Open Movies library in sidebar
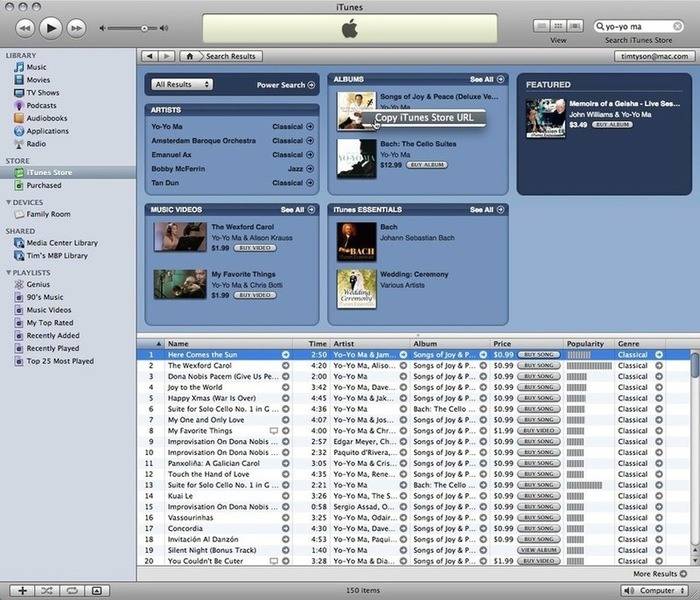Image resolution: width=700 pixels, height=600 pixels. 38,80
